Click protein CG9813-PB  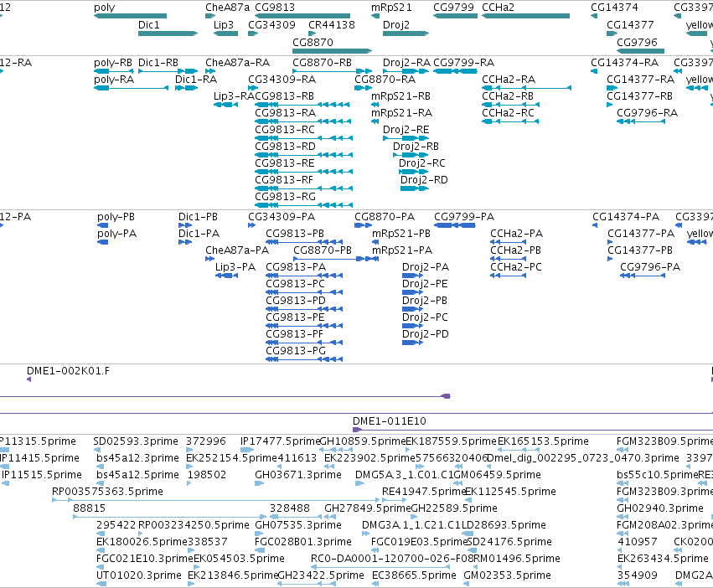(x=304, y=242)
